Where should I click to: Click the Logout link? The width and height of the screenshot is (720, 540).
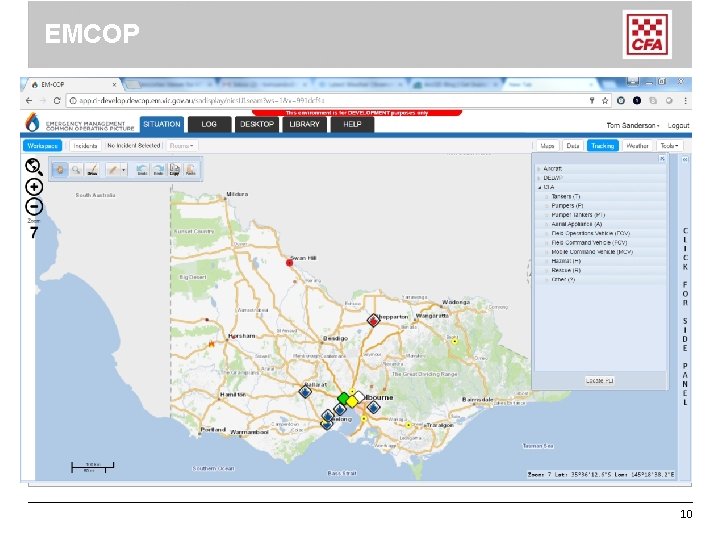coord(678,125)
